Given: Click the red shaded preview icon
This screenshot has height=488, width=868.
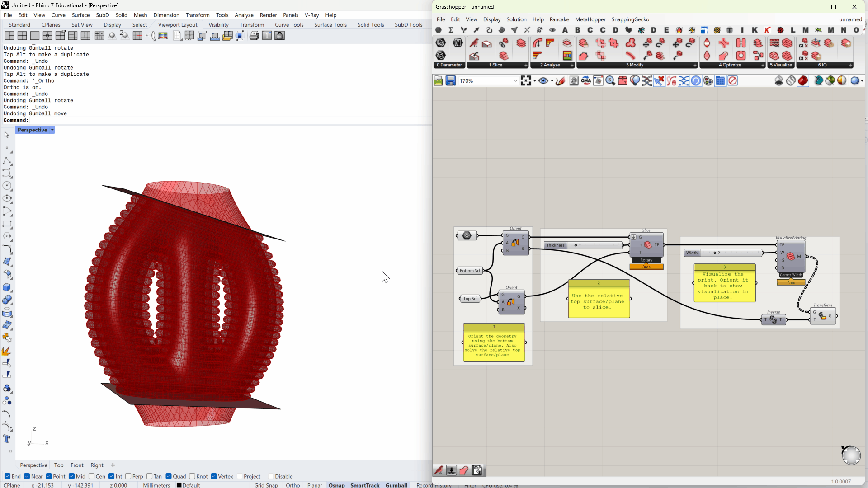Looking at the screenshot, I should pyautogui.click(x=803, y=81).
